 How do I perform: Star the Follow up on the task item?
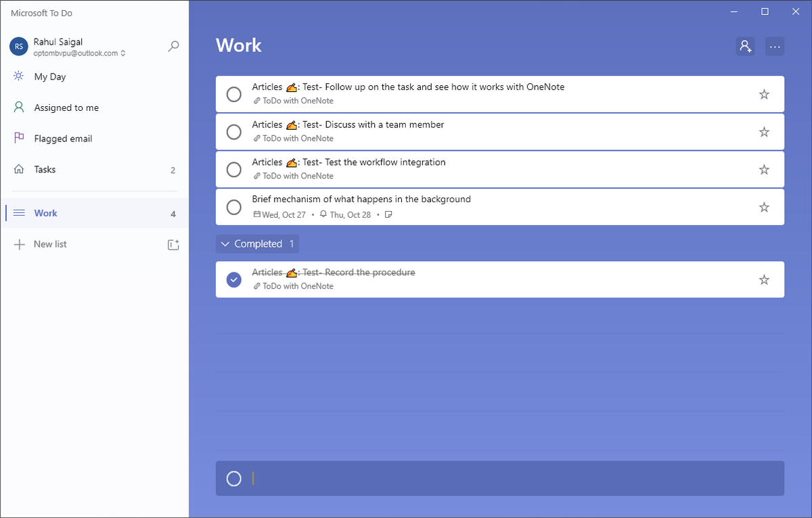click(764, 94)
